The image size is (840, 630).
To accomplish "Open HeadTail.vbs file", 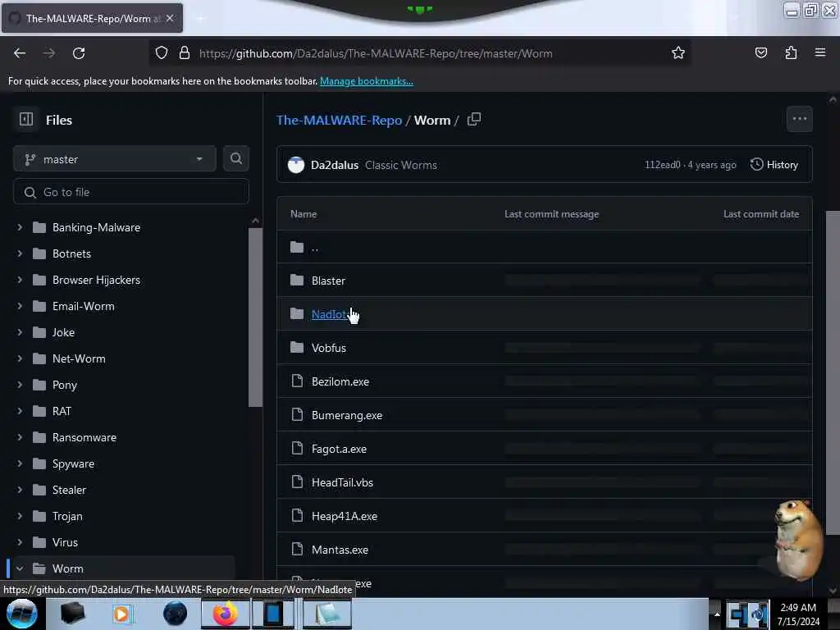I will (x=342, y=482).
